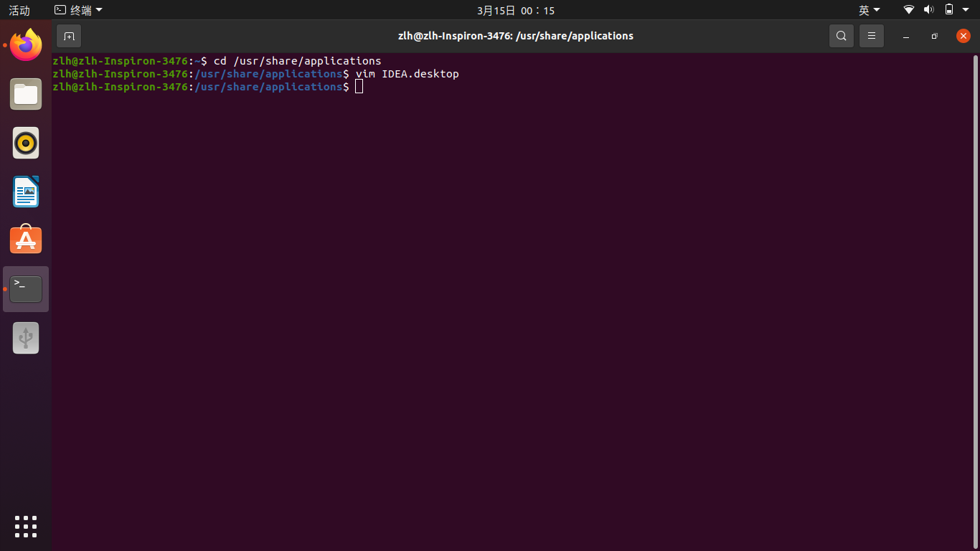Open the clock showing 3月15日 00:15
Screen dimensions: 980x551
(515, 10)
